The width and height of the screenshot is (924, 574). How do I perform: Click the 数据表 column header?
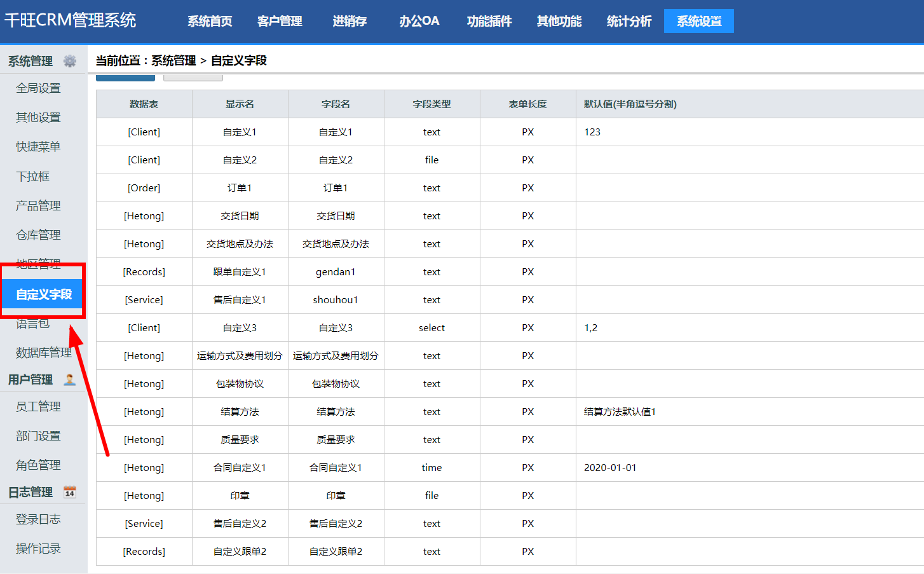(144, 104)
